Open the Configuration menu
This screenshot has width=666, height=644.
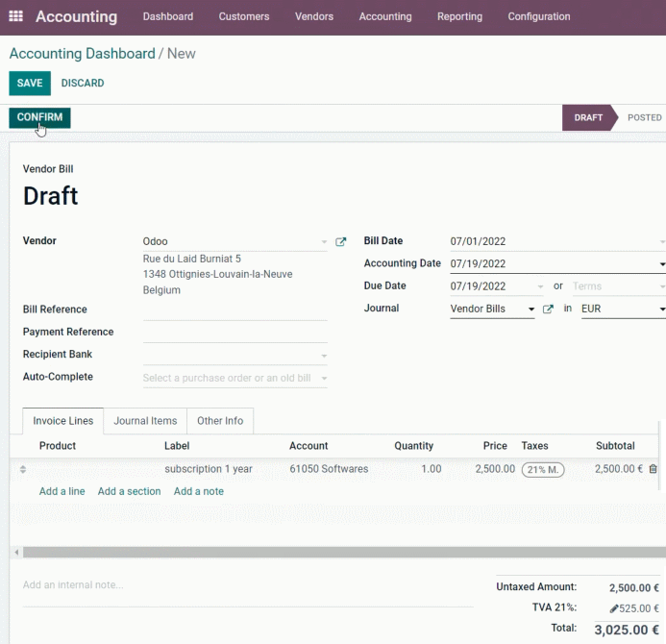[539, 16]
